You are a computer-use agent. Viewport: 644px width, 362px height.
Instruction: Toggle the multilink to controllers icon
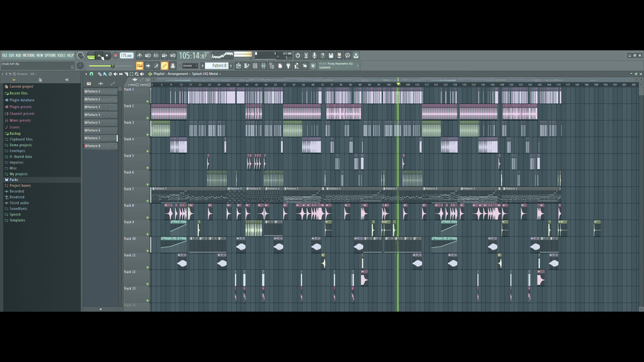[164, 66]
